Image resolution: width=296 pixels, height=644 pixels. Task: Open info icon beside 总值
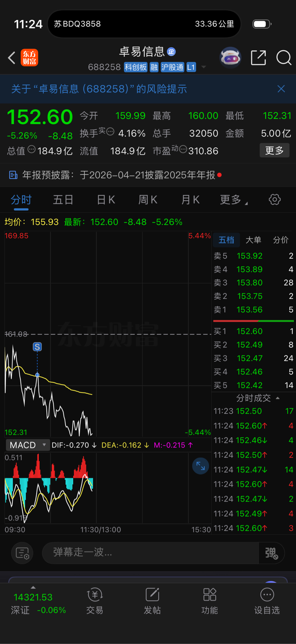pos(32,149)
